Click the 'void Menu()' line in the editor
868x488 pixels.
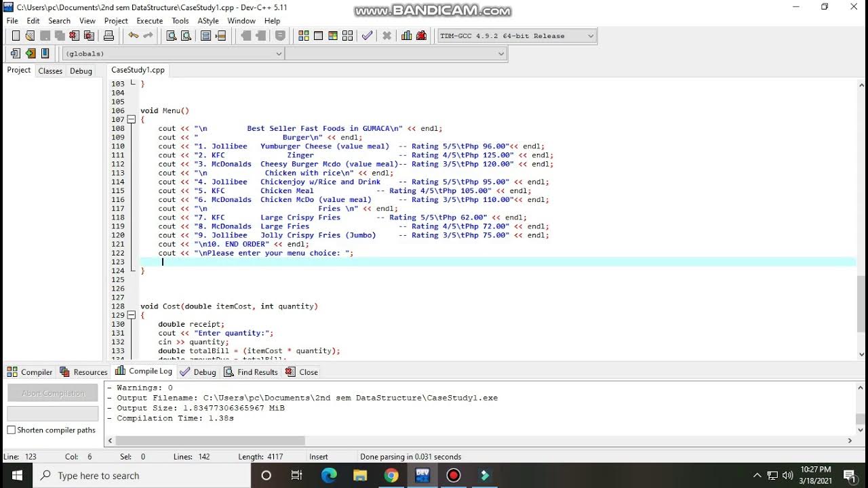(x=165, y=110)
